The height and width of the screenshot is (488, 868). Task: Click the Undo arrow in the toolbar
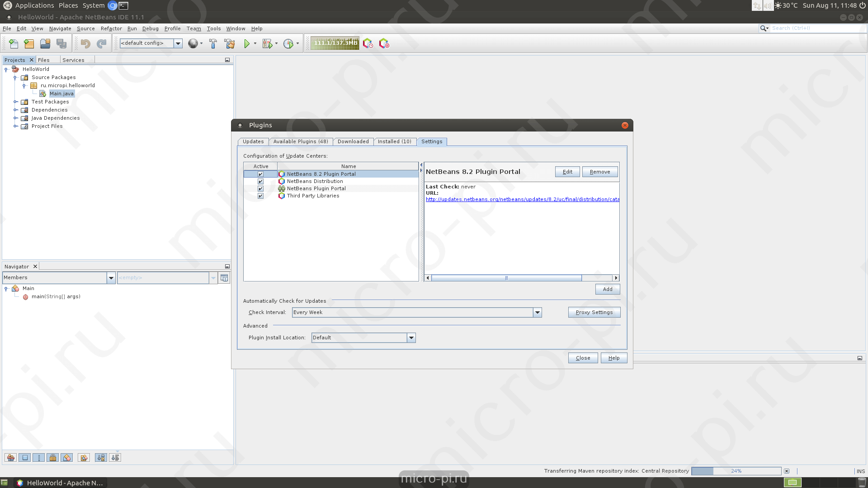(85, 43)
